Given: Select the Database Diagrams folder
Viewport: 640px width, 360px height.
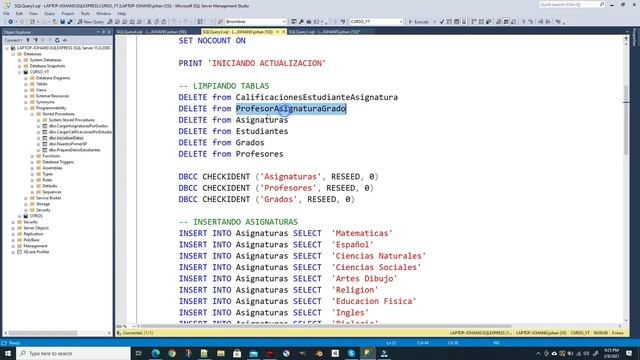Looking at the screenshot, I should point(53,78).
